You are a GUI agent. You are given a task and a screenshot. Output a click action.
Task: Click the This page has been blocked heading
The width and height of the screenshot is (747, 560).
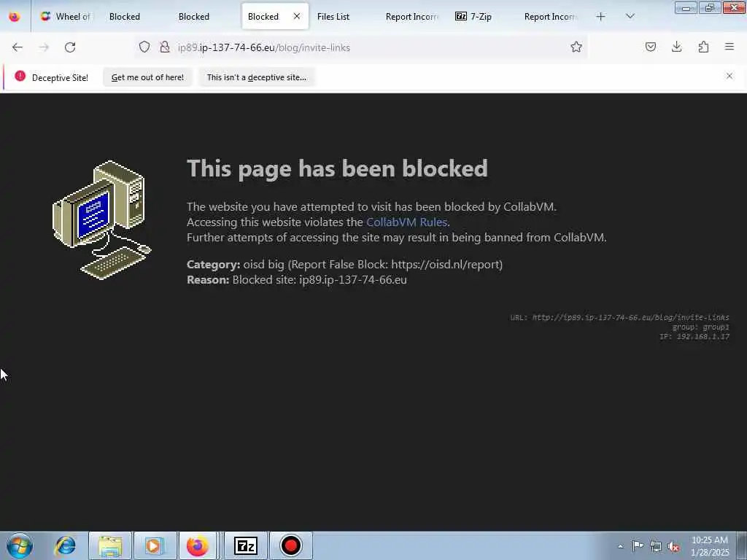337,168
